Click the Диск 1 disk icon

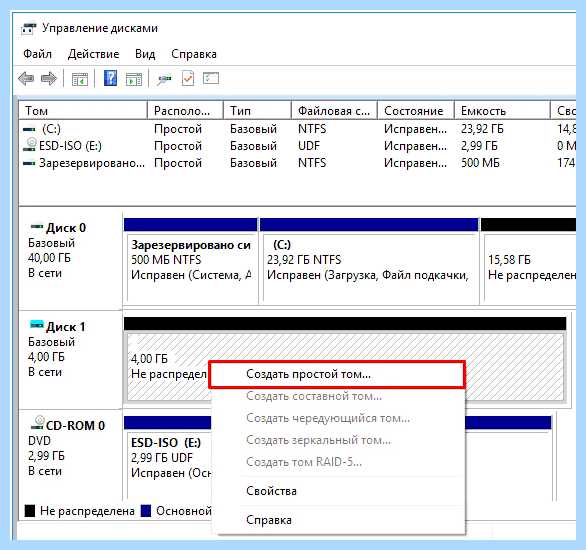(x=37, y=325)
